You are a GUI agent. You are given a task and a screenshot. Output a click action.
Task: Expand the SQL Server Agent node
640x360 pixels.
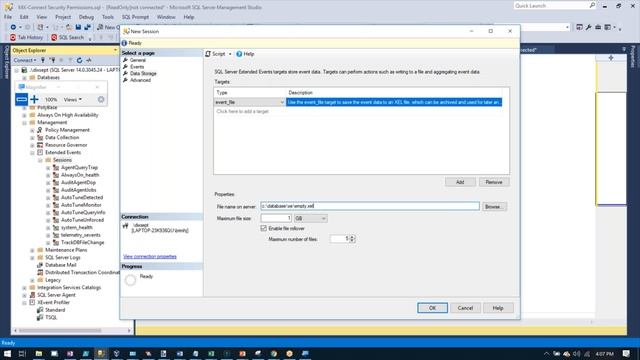(24, 295)
